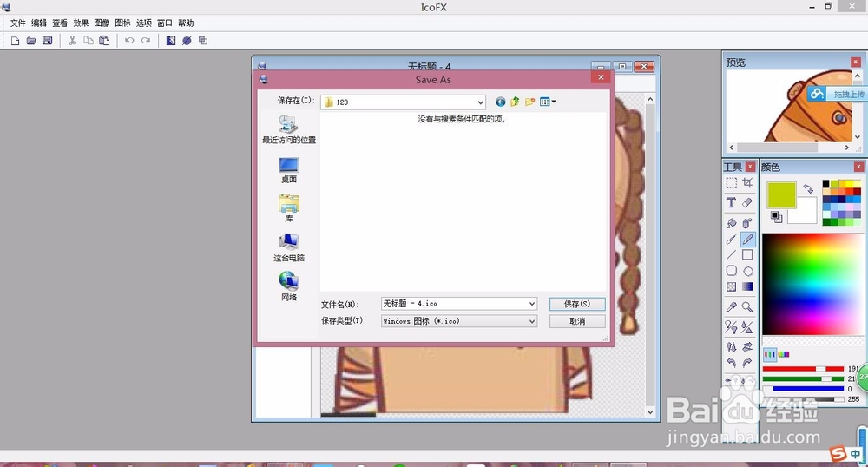The height and width of the screenshot is (467, 868).
Task: Click the blue channel slider
Action: 803,388
